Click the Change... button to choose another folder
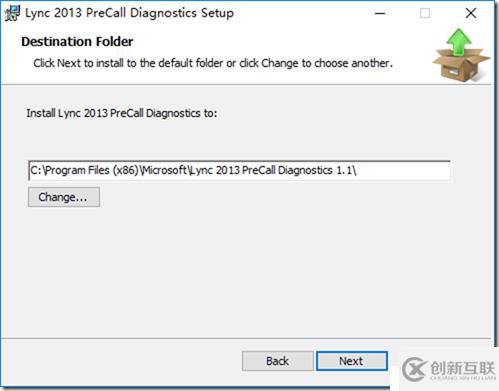The image size is (499, 391). [64, 197]
